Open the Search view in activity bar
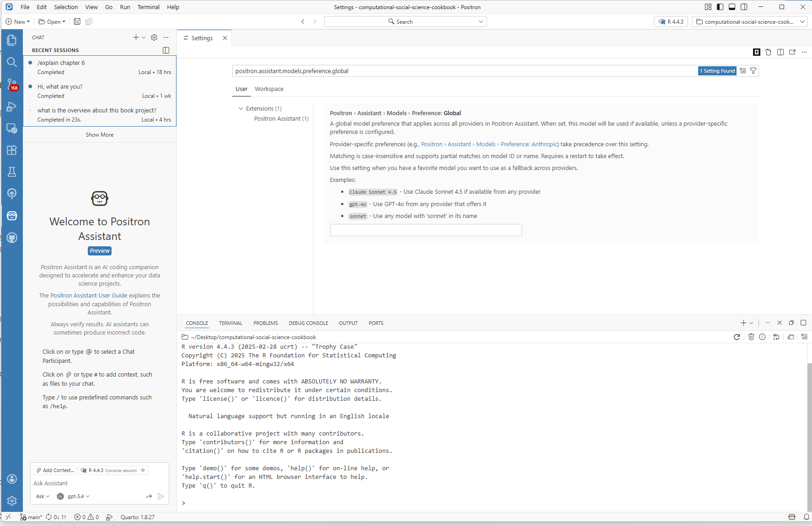The image size is (812, 526). [12, 62]
